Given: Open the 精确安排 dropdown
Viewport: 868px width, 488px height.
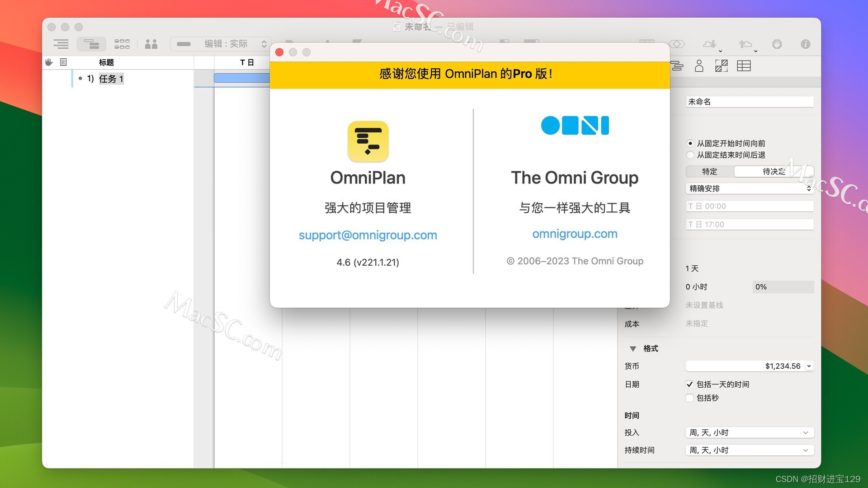Looking at the screenshot, I should tap(750, 188).
